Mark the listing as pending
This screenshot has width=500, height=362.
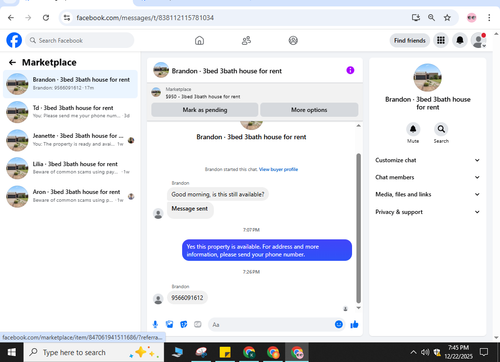coord(205,110)
